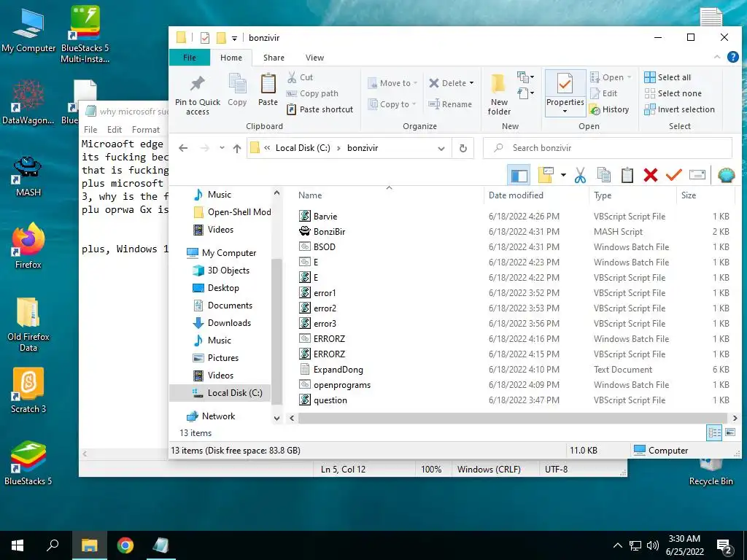Image resolution: width=747 pixels, height=560 pixels.
Task: Open Downloads in the navigation pane
Action: pos(222,323)
